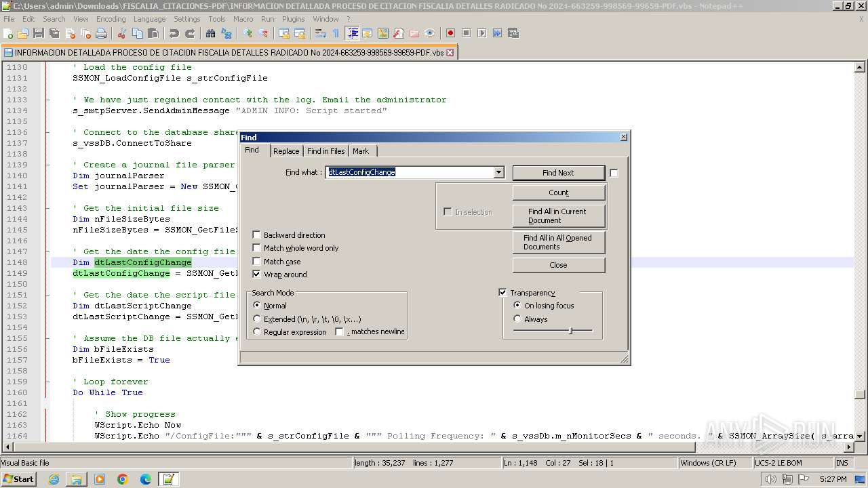This screenshot has width=868, height=488.
Task: Play back recorded macro icon
Action: pyautogui.click(x=482, y=33)
